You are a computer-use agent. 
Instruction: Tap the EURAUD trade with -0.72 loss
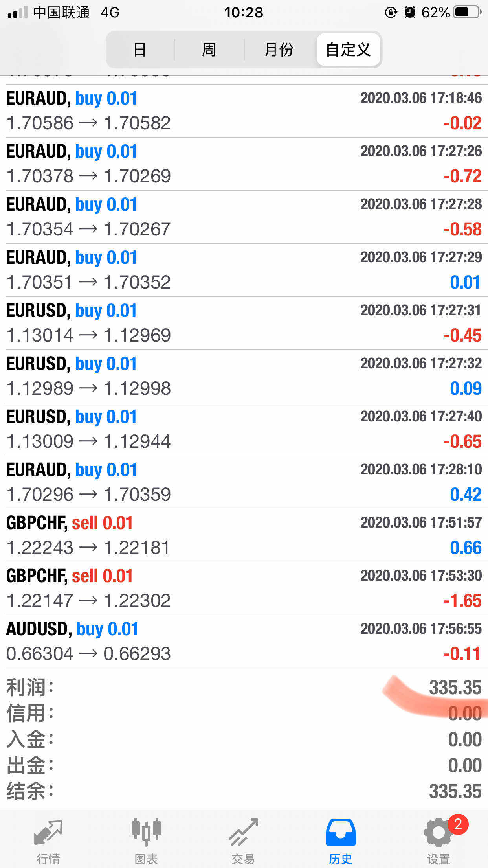coord(244,164)
